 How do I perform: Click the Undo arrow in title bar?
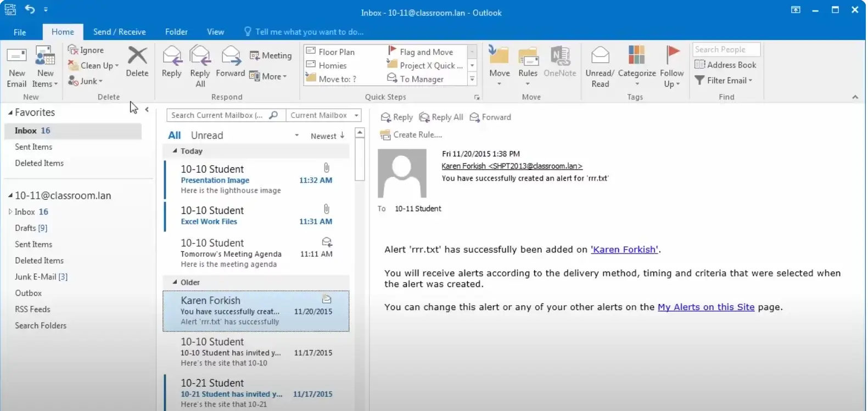pyautogui.click(x=30, y=9)
